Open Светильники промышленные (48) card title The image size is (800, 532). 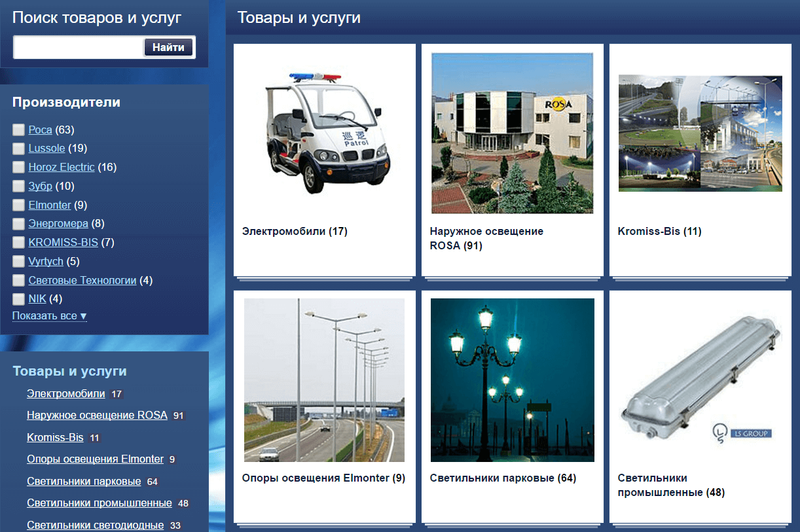point(671,485)
